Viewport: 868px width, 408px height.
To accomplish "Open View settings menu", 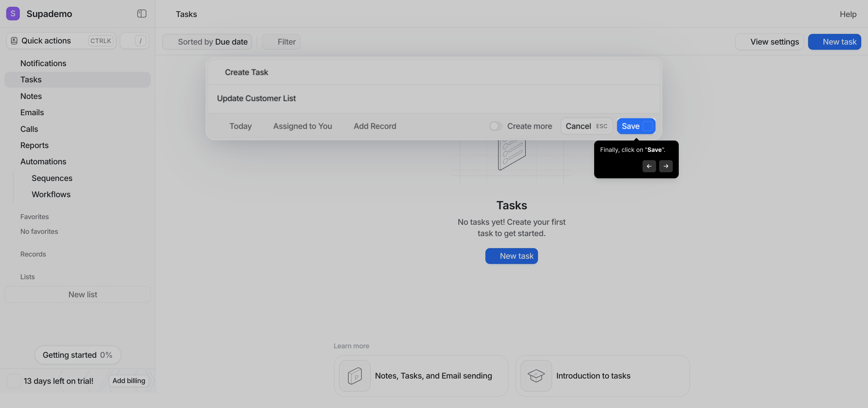I will (769, 42).
